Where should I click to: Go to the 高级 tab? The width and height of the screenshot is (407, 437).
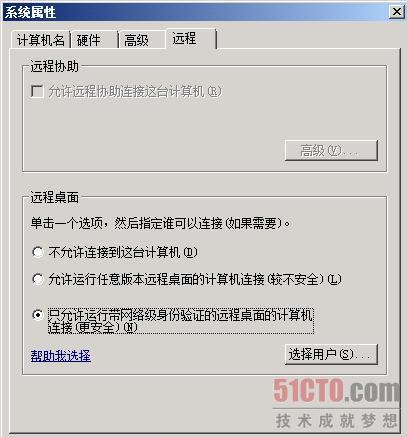point(142,40)
